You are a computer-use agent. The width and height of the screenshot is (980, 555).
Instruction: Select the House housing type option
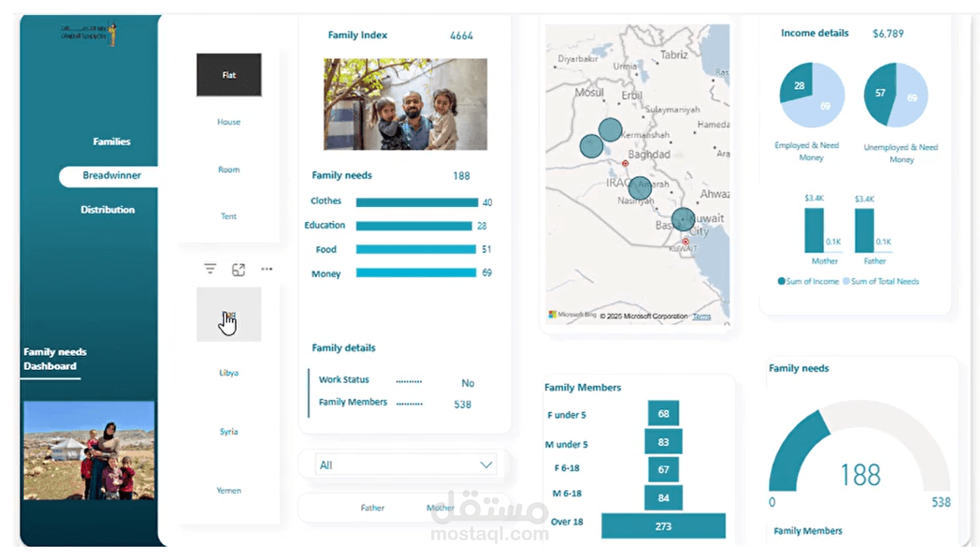click(229, 122)
